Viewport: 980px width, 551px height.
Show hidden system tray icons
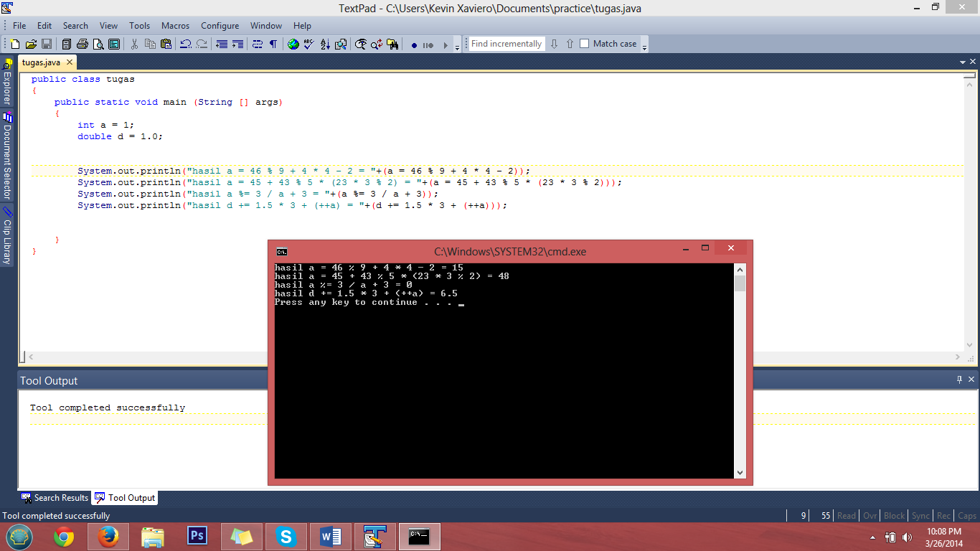tap(873, 537)
